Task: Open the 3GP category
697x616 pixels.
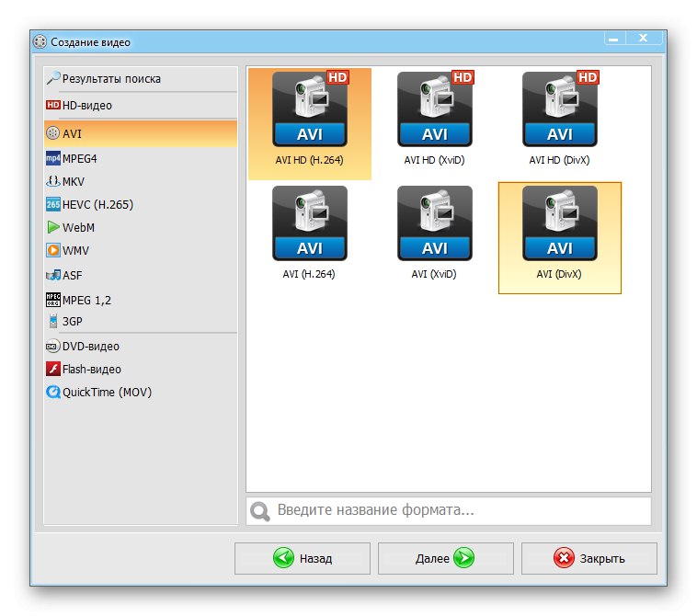Action: [141, 321]
